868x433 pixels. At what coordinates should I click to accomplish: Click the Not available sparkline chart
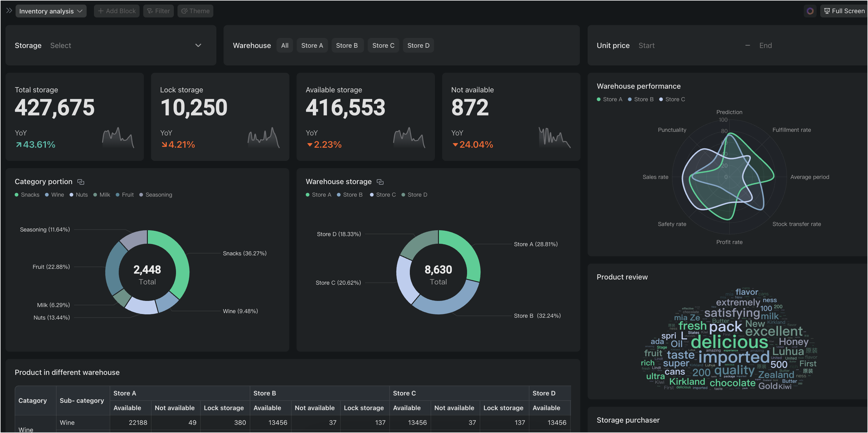coord(555,138)
